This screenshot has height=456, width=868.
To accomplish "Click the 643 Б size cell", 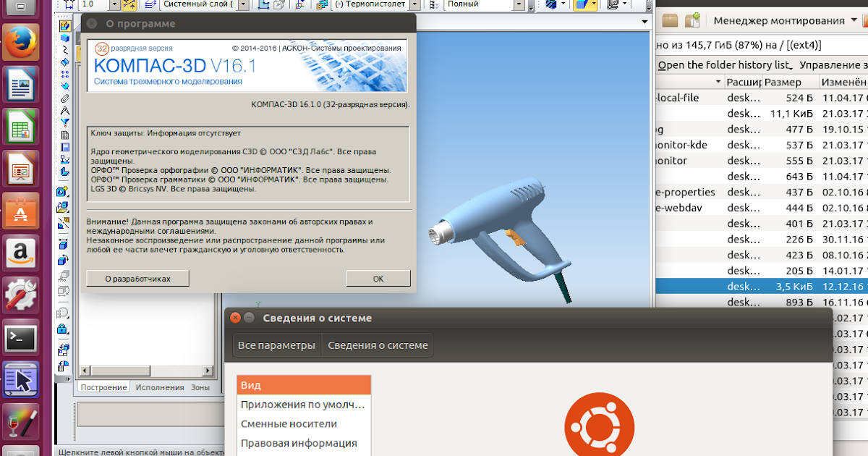I will 799,177.
